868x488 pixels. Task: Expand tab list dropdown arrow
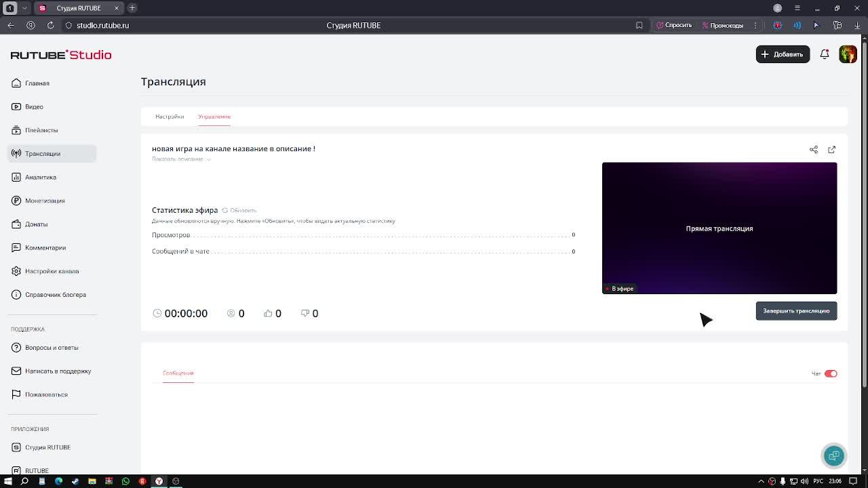24,8
